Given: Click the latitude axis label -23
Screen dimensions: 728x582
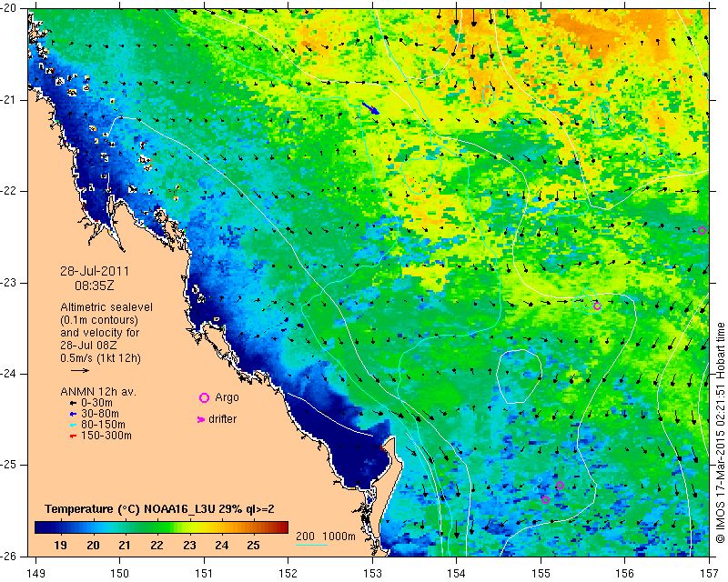Looking at the screenshot, I should (x=10, y=283).
